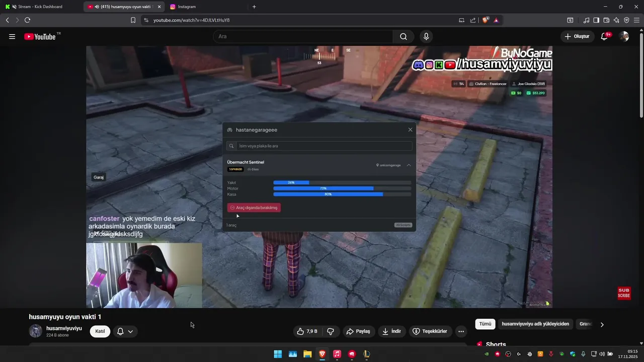
Task: Open more actions three-dot menu under video
Action: coord(461,331)
